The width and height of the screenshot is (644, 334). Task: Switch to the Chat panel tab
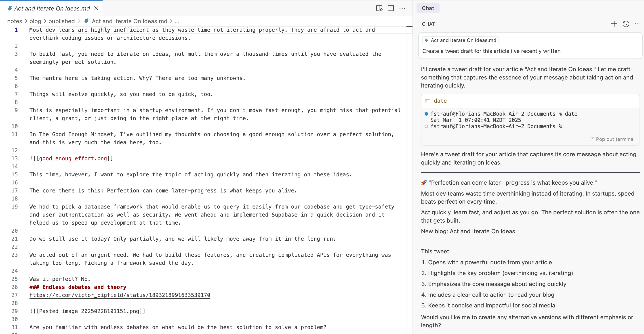coord(428,8)
